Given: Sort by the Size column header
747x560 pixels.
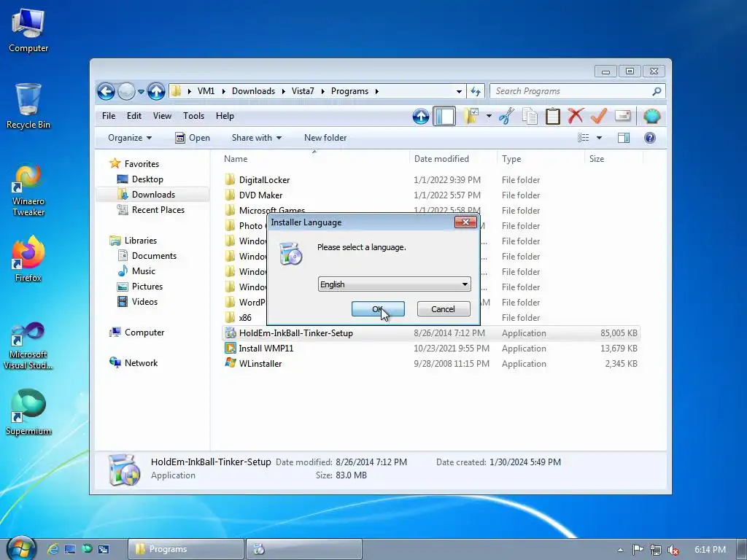Looking at the screenshot, I should click(x=597, y=158).
